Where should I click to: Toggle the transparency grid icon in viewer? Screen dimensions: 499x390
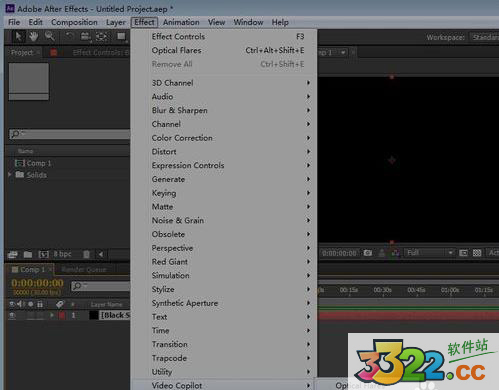coord(477,253)
